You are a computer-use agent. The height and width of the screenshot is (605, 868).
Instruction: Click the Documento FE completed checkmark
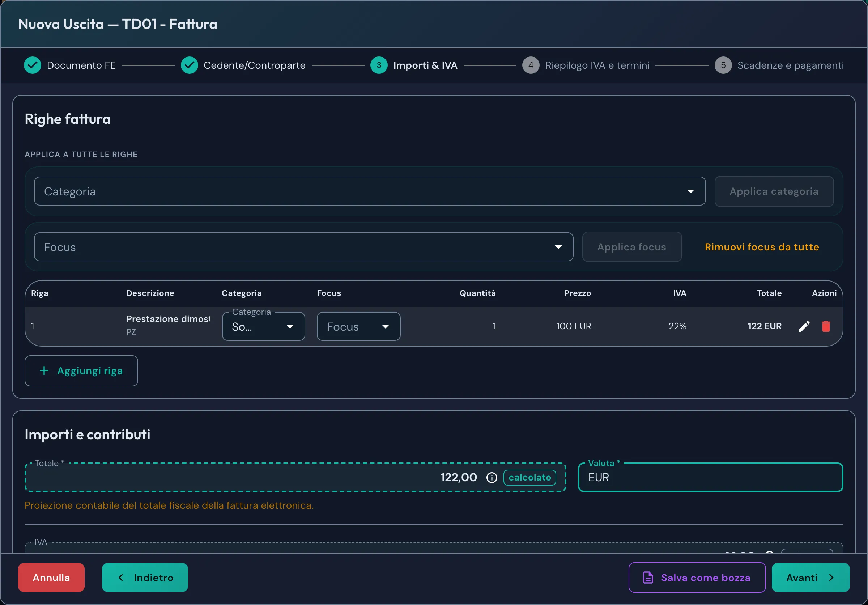[33, 65]
